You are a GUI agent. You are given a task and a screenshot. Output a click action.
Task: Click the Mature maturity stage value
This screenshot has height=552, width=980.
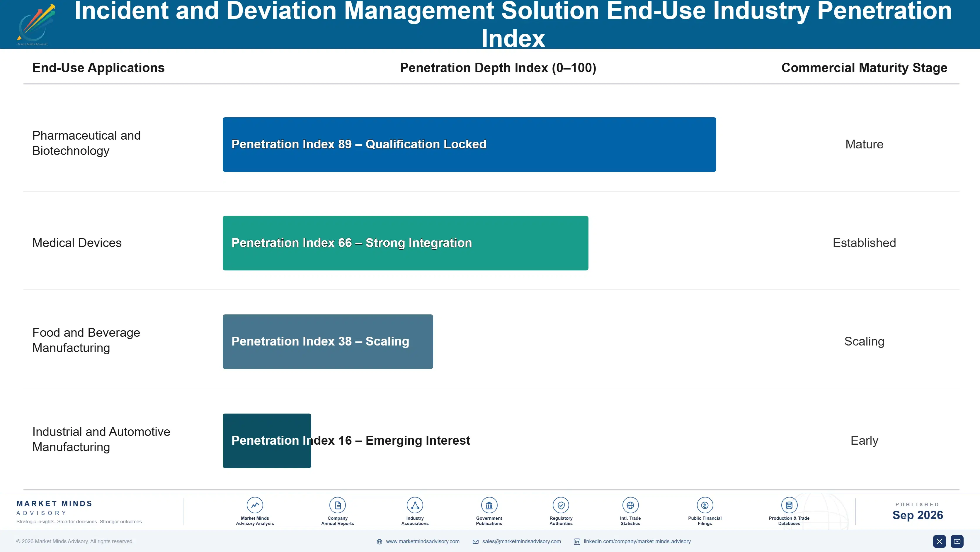click(x=864, y=144)
